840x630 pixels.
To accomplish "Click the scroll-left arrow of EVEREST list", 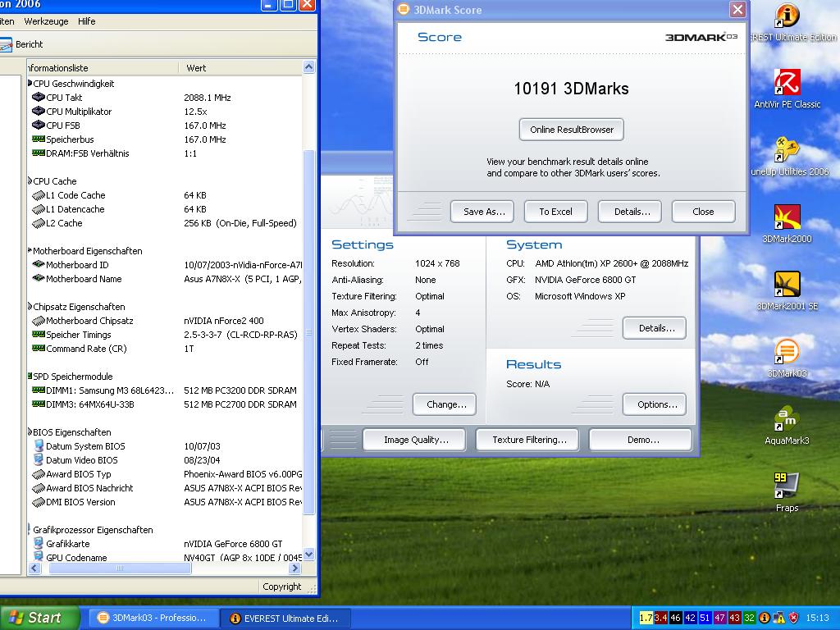I will point(34,568).
